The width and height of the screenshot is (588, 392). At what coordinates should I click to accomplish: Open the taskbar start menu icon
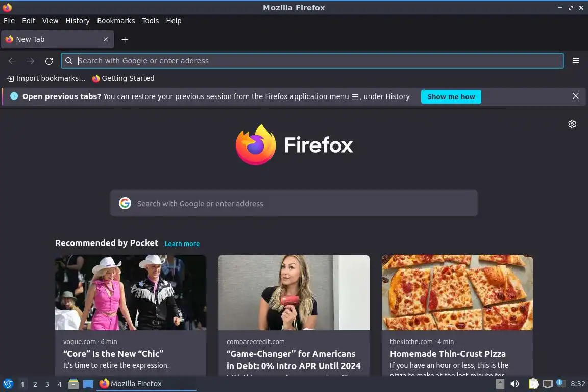8,384
